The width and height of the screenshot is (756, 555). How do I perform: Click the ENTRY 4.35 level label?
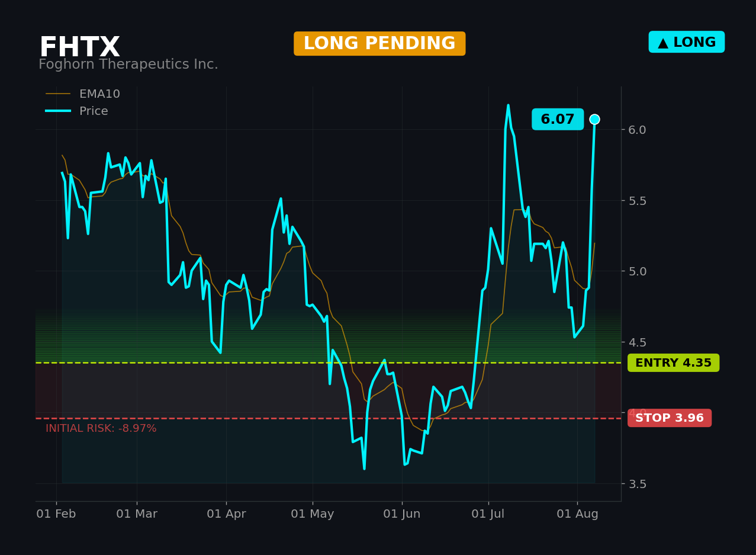[674, 363]
